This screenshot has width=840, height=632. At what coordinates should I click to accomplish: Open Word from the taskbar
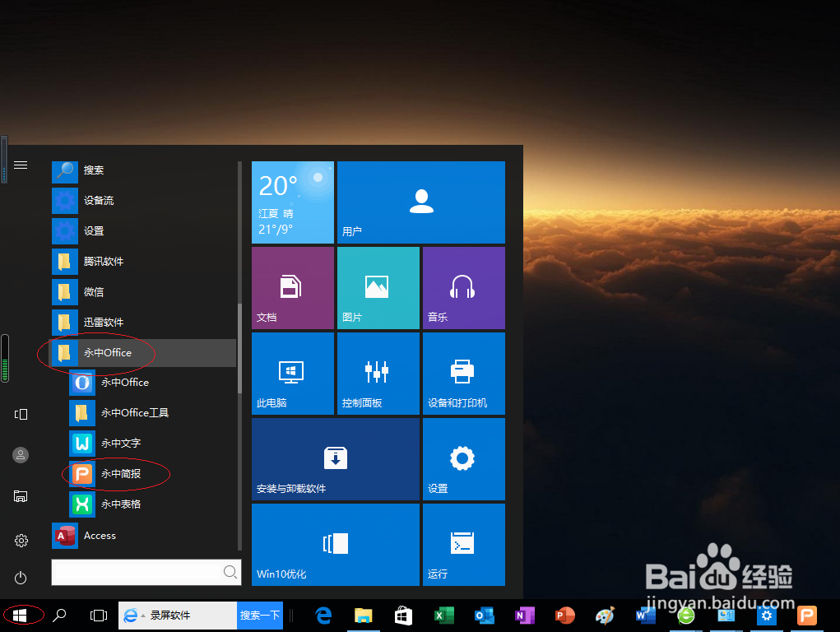(646, 616)
